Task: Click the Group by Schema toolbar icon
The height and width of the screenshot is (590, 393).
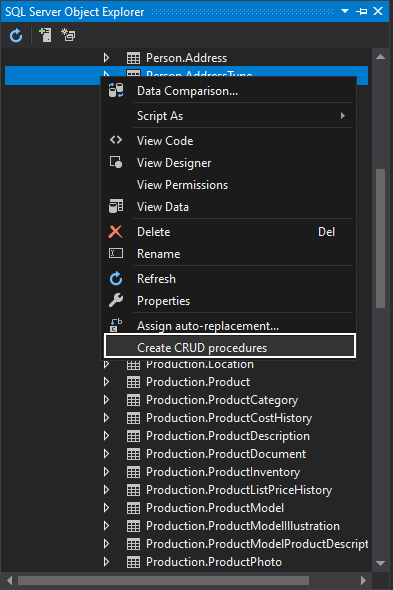Action: [x=68, y=35]
